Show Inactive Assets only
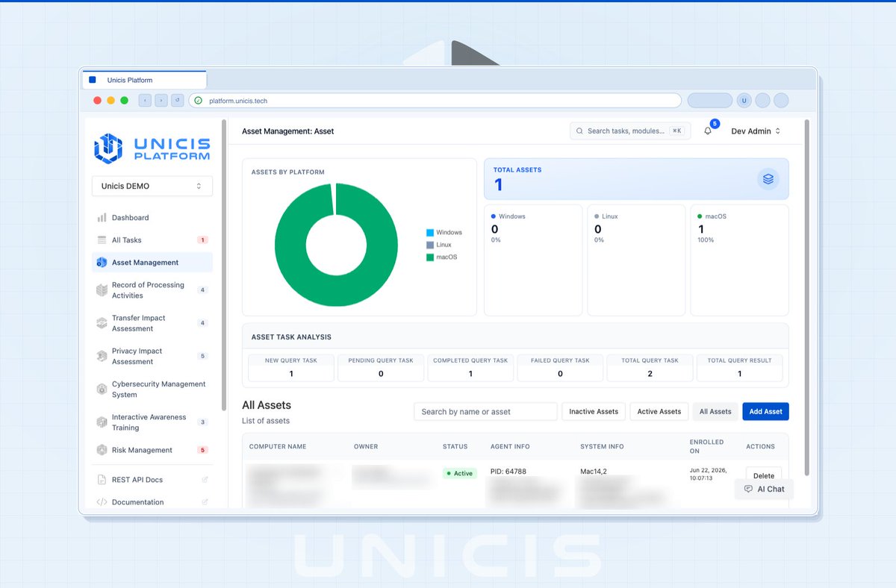The height and width of the screenshot is (588, 896). (x=594, y=411)
